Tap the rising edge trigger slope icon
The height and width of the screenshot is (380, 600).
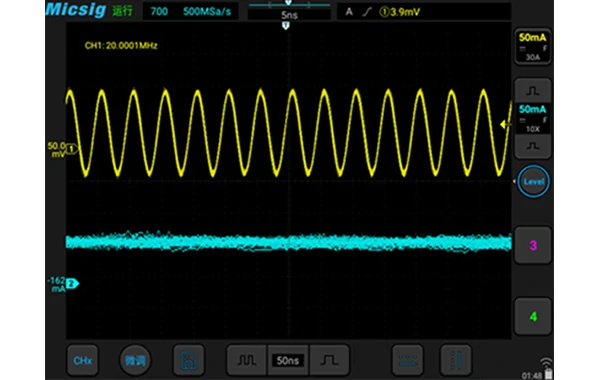pos(367,12)
